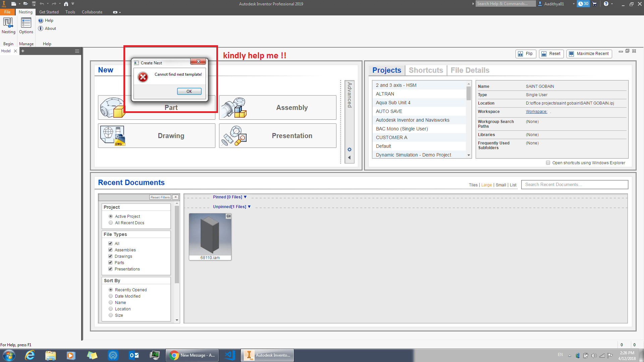Viewport: 644px width, 362px height.
Task: Redo the last action
Action: click(x=54, y=4)
